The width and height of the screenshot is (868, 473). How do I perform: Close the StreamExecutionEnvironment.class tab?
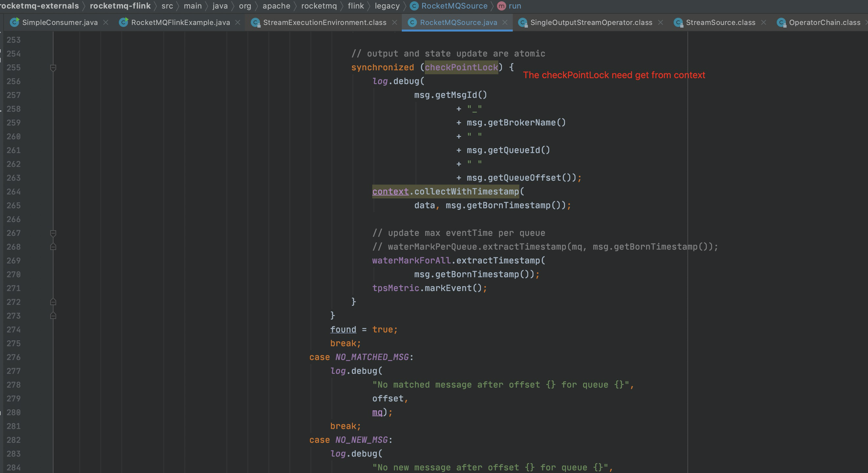click(394, 23)
